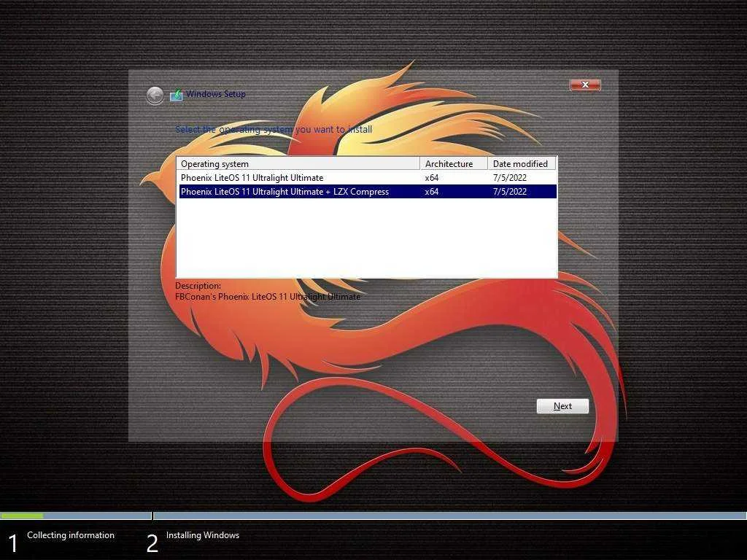Sort by Operating system column header
This screenshot has height=560, width=747.
[298, 164]
